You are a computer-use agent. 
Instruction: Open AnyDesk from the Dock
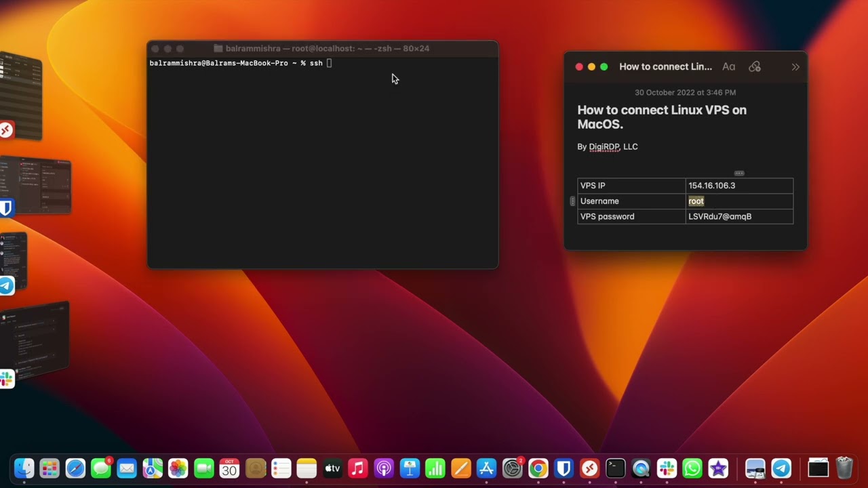(x=589, y=468)
